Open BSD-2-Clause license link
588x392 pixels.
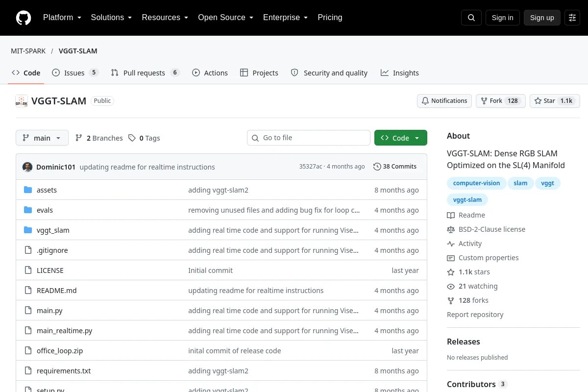(x=486, y=229)
